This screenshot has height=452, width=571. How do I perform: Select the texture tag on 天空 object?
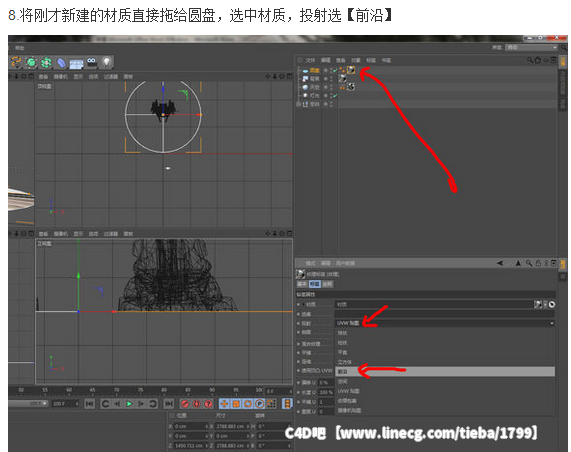pos(351,87)
